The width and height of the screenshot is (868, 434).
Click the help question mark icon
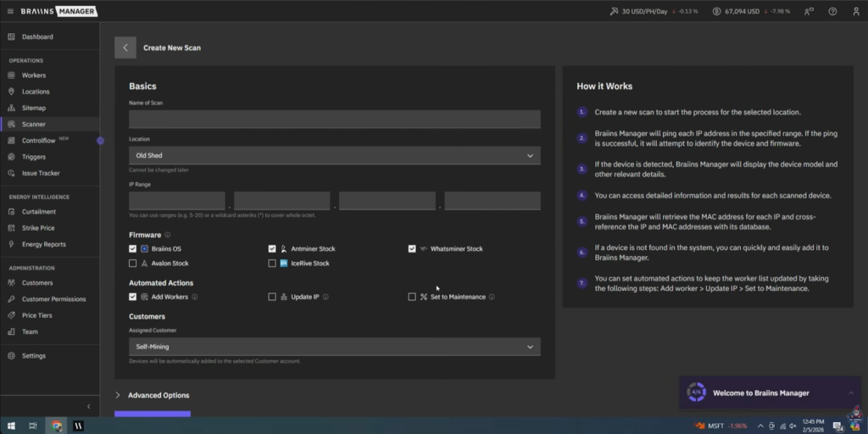coord(832,12)
